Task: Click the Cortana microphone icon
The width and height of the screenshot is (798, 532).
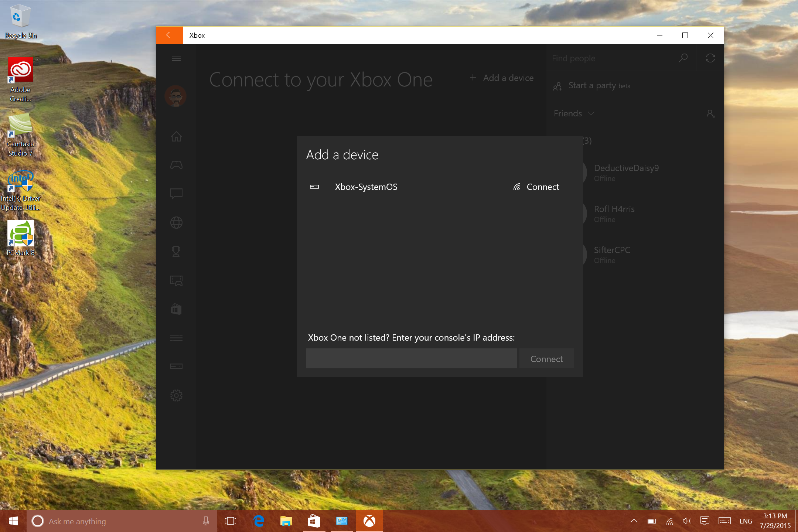Action: (x=206, y=521)
